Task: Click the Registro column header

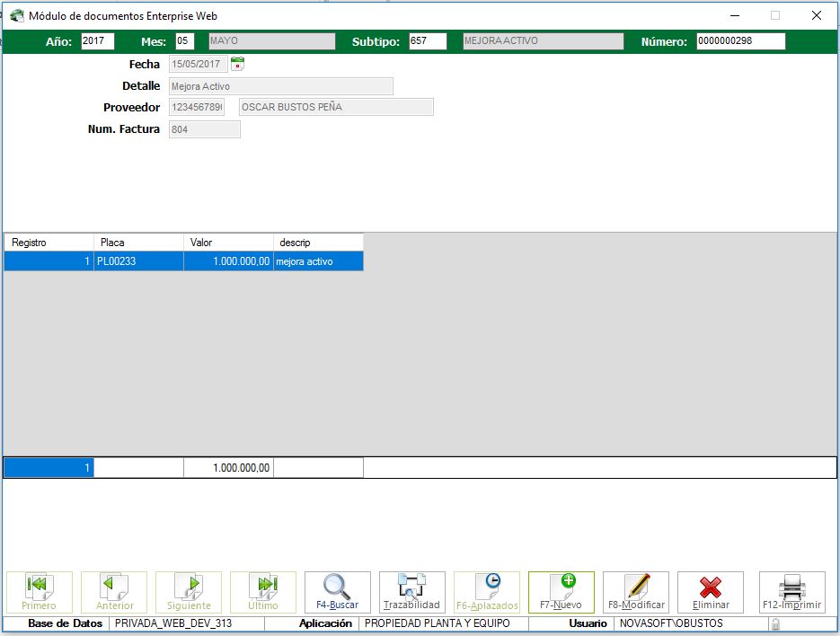Action: click(x=49, y=243)
